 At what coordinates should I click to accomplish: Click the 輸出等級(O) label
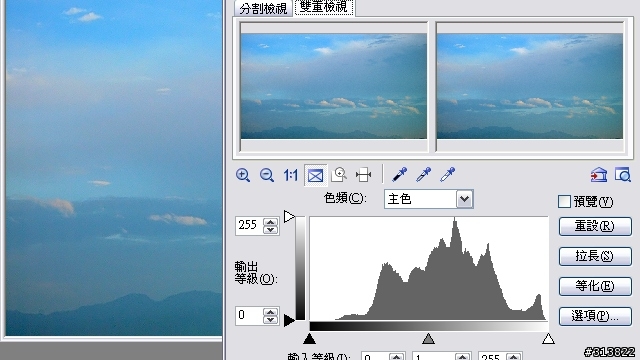(x=256, y=273)
